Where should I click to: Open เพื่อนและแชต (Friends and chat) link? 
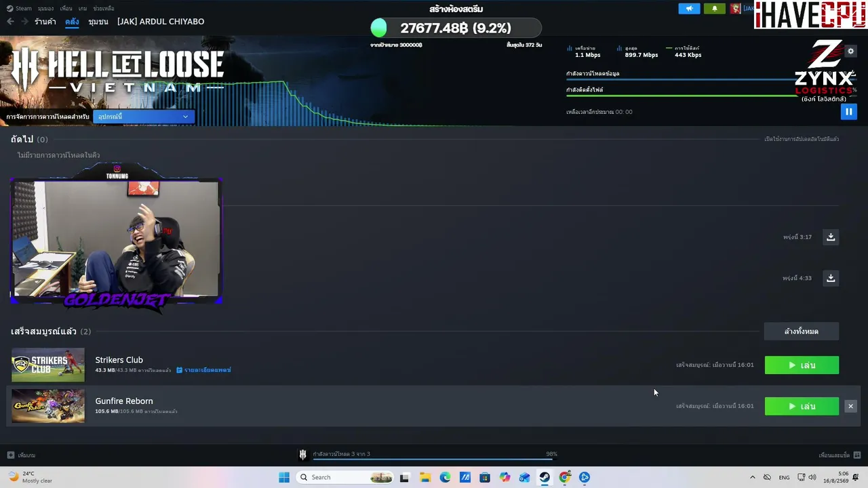pos(834,455)
